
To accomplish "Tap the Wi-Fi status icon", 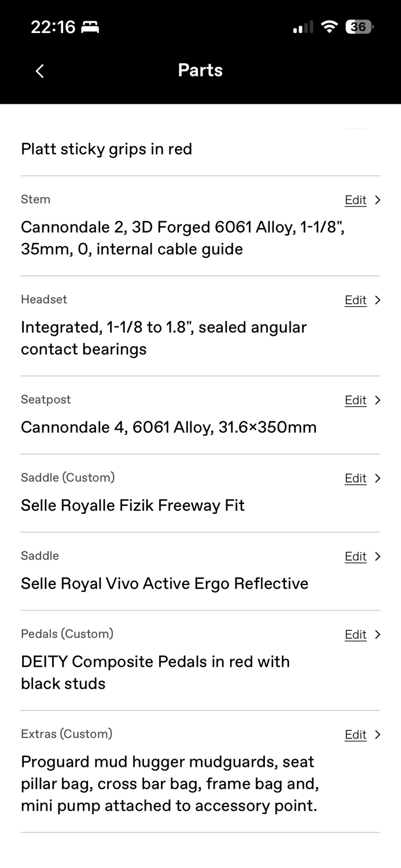I will click(329, 27).
